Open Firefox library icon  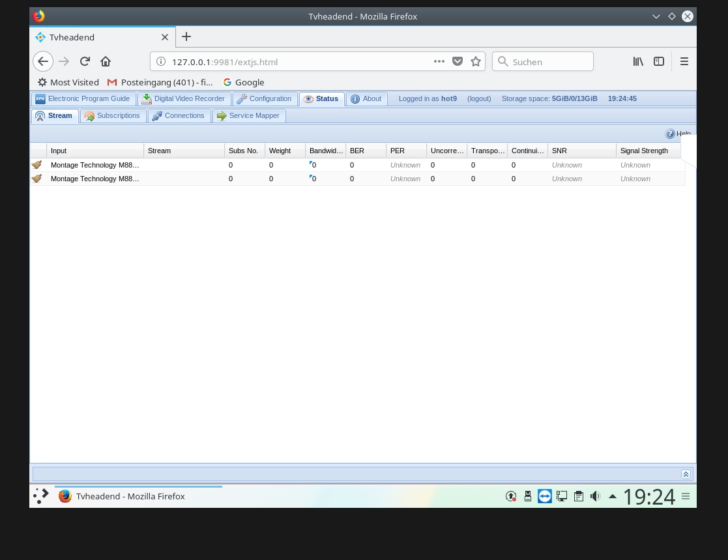[639, 61]
